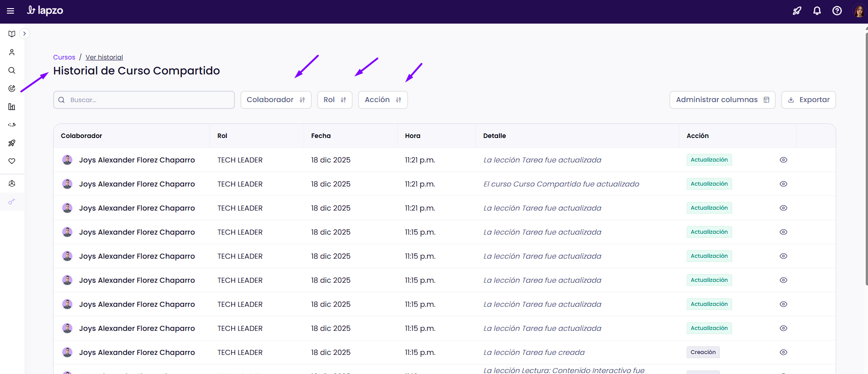Click the heart icon in the left sidebar
The image size is (868, 374).
click(12, 161)
